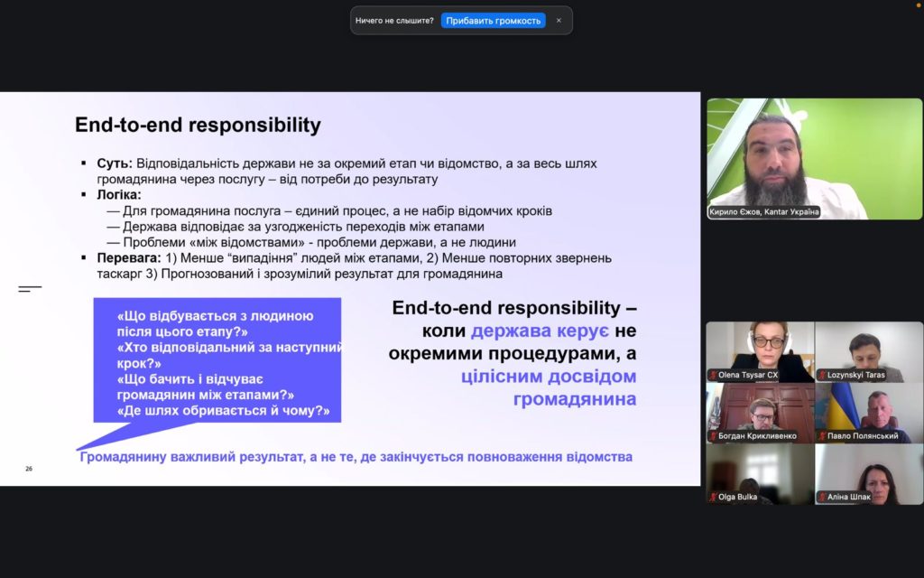This screenshot has width=924, height=578.
Task: Click Olga Bulka's muted microphone icon
Action: (x=713, y=497)
